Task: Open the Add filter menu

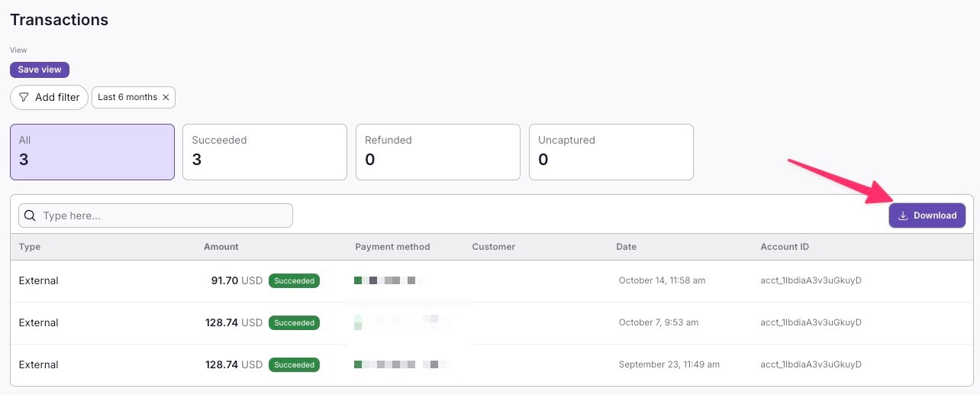Action: coord(49,98)
